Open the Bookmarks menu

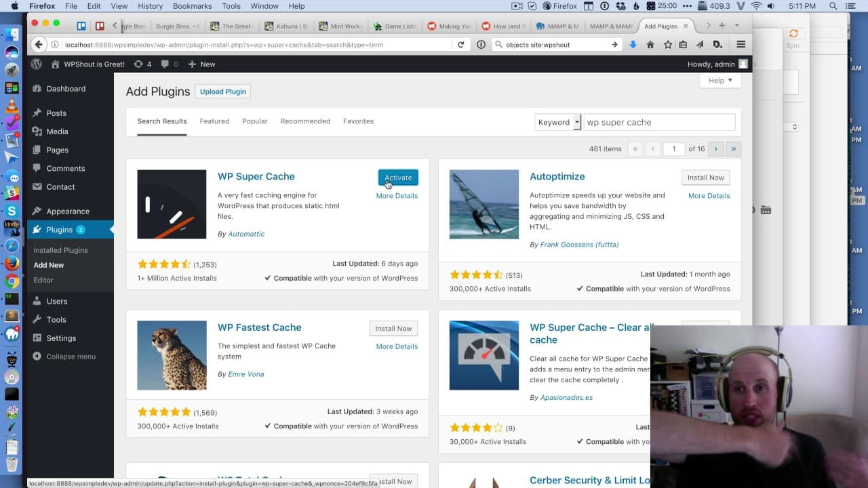[x=192, y=6]
